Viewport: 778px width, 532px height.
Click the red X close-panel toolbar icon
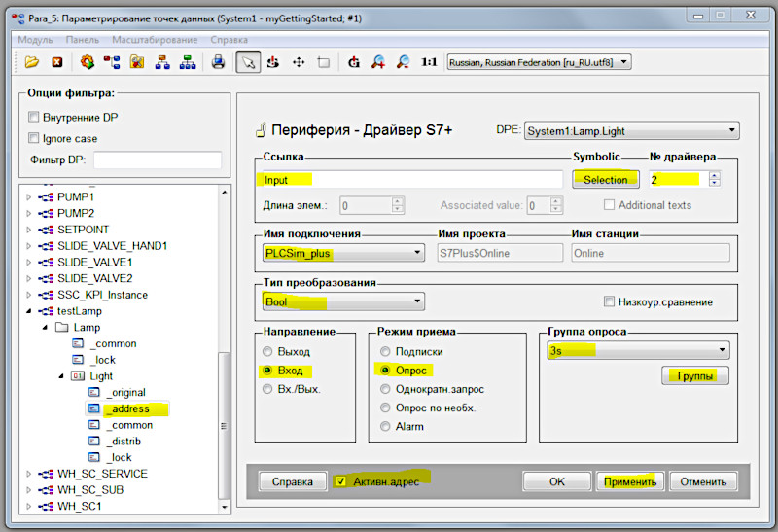[57, 62]
